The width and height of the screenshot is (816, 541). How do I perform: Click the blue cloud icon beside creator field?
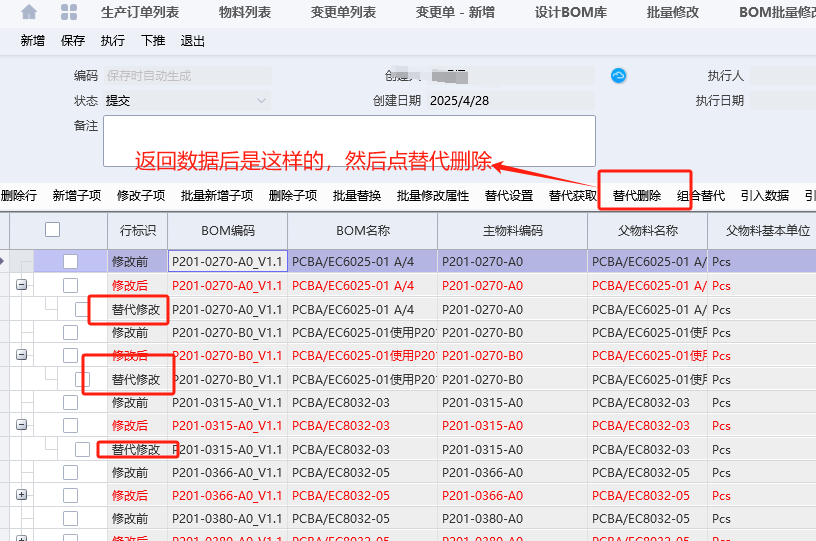click(619, 75)
